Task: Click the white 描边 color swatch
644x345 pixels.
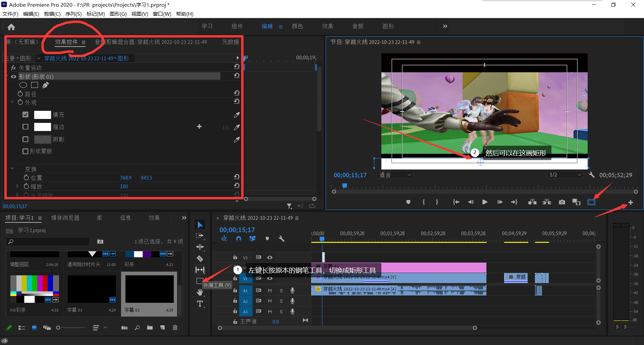Action: pyautogui.click(x=43, y=127)
